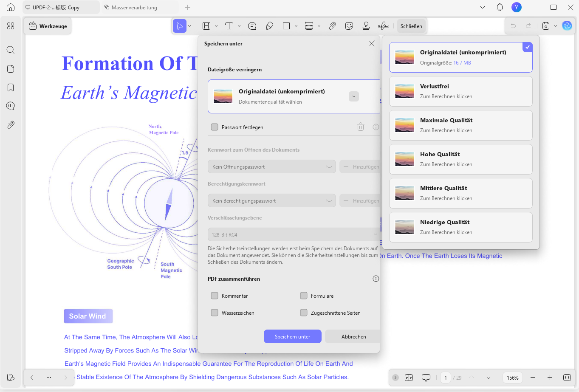Screen dimensions: 579x392
Task: Select the highlight text tool
Action: click(x=206, y=26)
